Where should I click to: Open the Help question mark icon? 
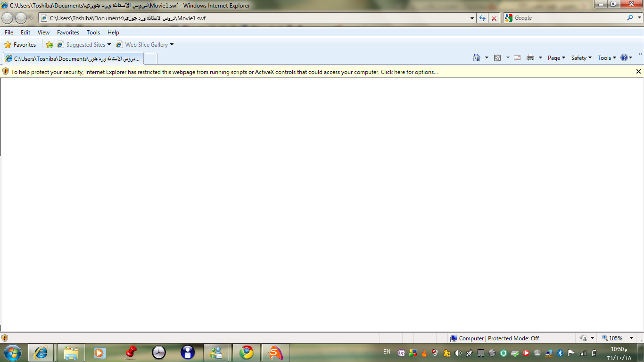[x=624, y=58]
